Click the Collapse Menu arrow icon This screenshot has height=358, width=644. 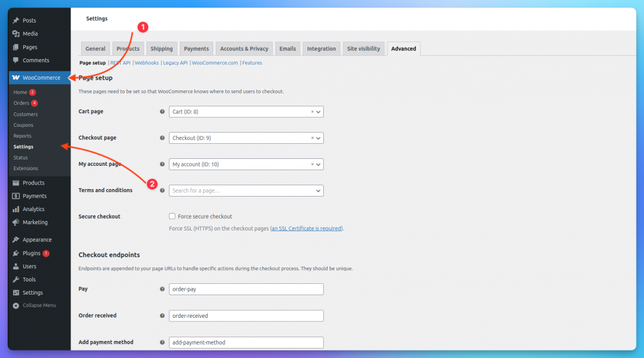point(16,305)
